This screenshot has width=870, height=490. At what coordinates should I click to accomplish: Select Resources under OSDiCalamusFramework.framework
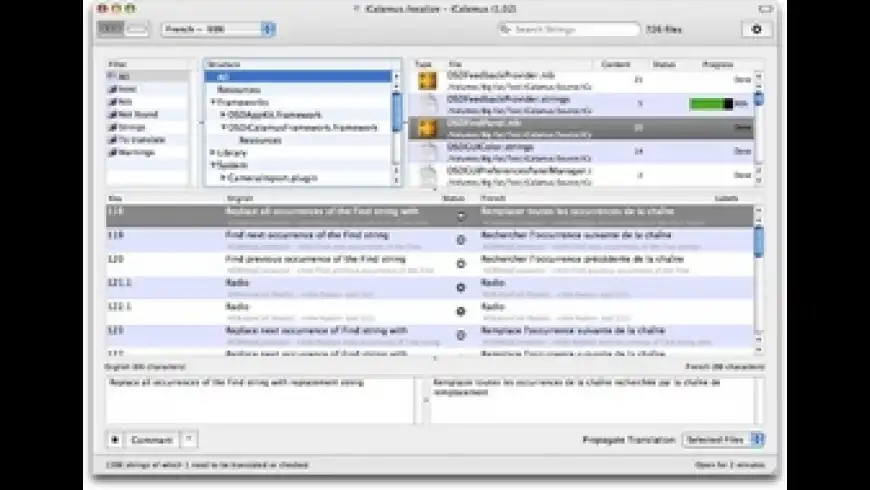(260, 140)
